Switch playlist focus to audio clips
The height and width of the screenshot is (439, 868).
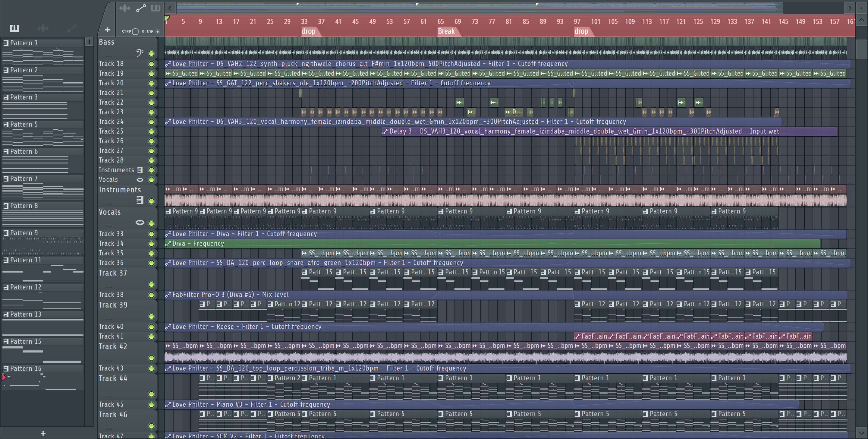(x=125, y=8)
